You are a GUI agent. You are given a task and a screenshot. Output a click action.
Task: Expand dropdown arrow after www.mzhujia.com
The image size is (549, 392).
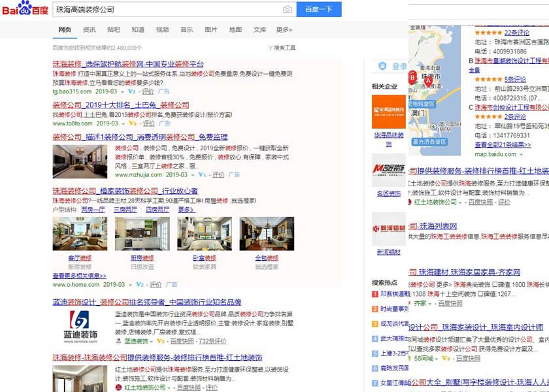(193, 174)
